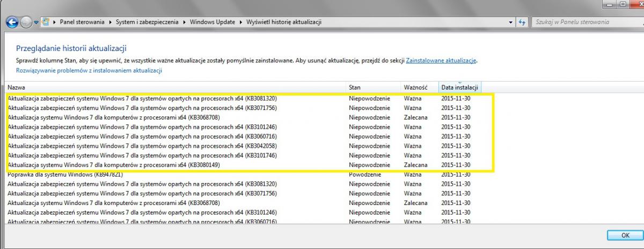Navigate to Panel sterowania breadcrumb
The width and height of the screenshot is (644, 249).
pos(83,22)
